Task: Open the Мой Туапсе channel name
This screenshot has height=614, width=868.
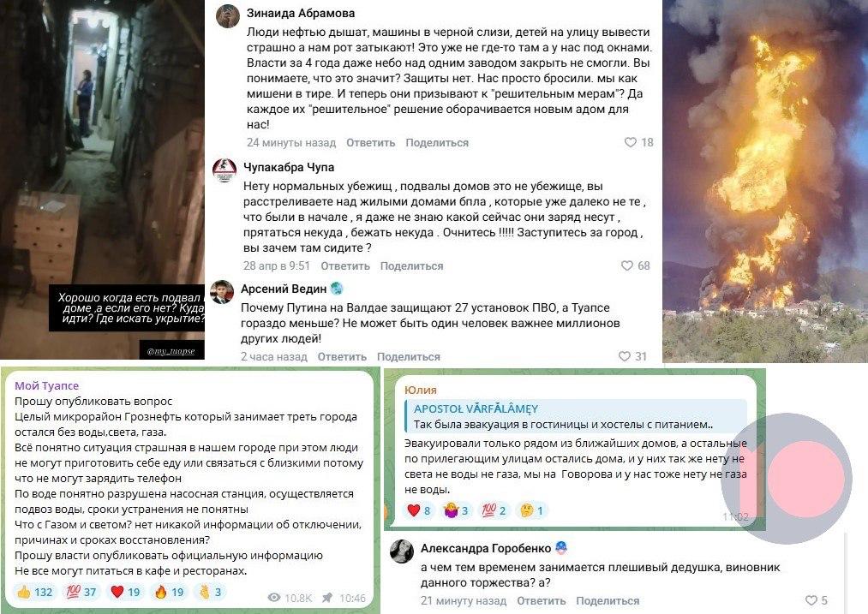Action: point(46,385)
